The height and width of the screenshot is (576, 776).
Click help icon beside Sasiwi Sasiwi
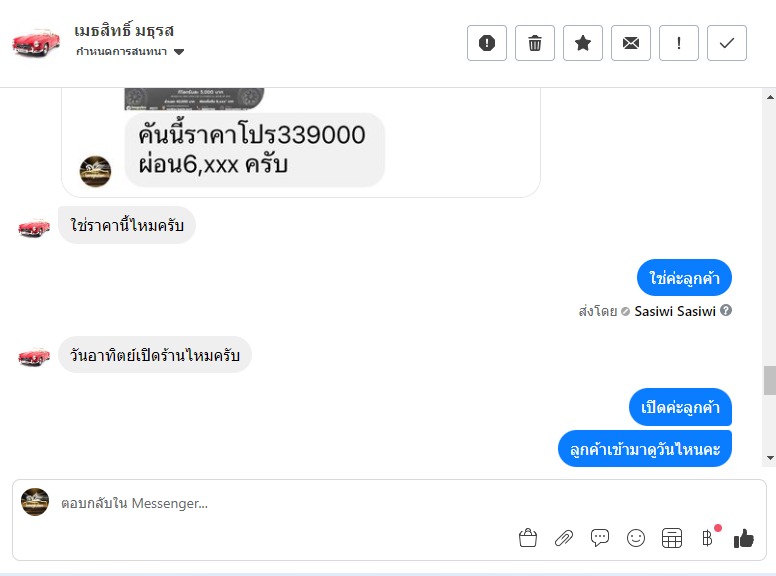(726, 310)
